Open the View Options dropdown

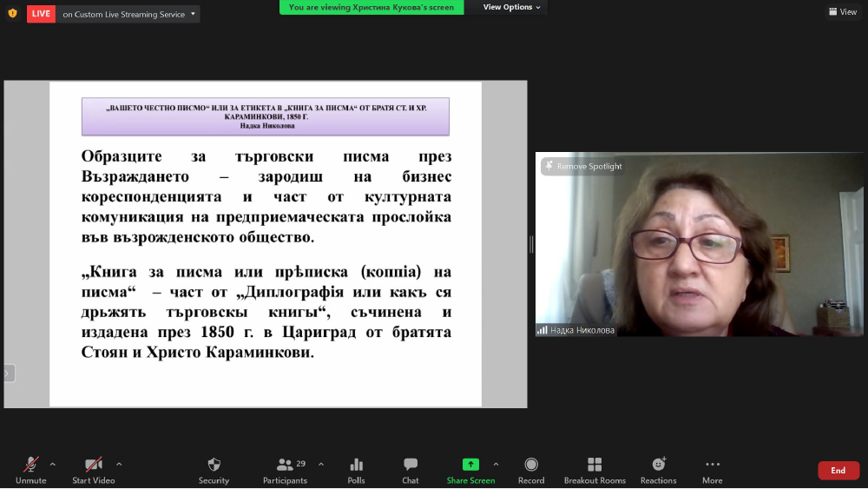(511, 7)
